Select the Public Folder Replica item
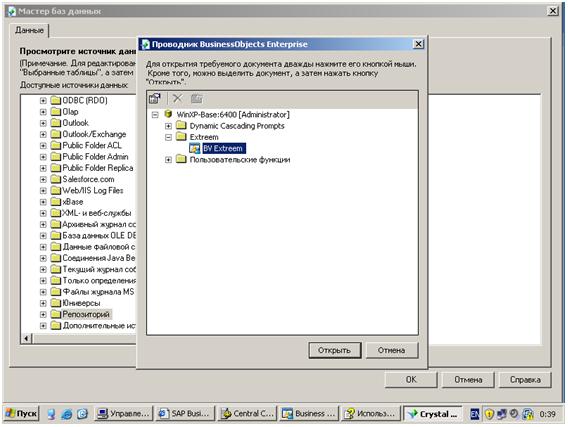Screen dimensions: 568x427 tap(98, 168)
